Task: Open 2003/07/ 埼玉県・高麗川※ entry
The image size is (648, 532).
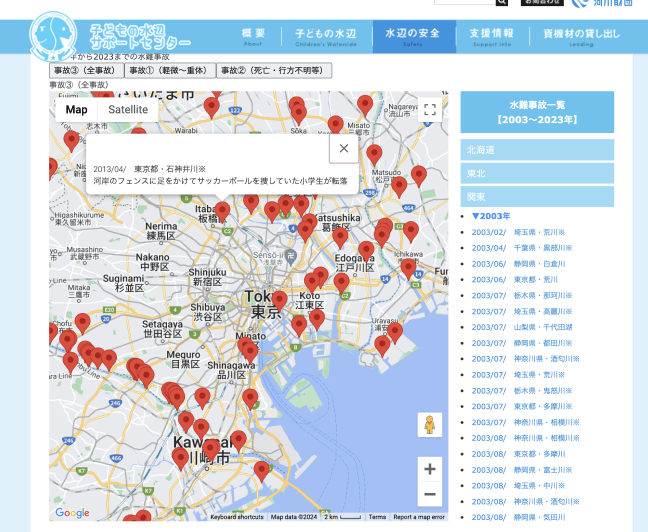Action: (x=522, y=311)
